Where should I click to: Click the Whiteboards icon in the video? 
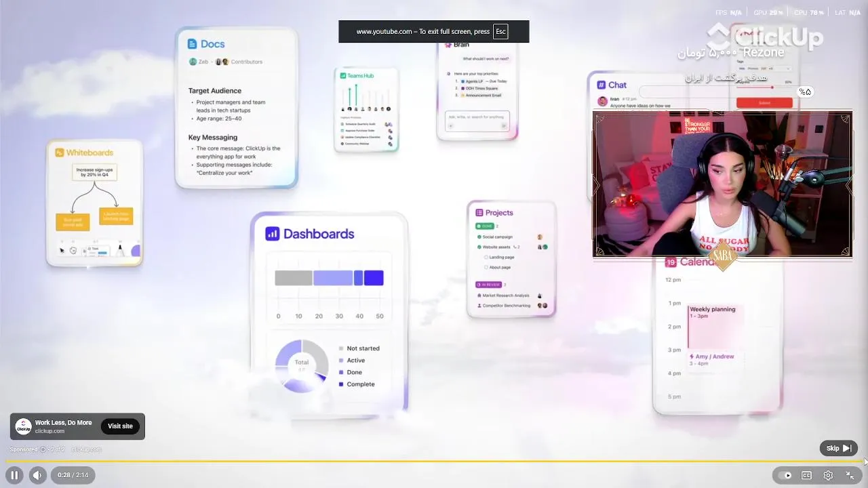pos(60,152)
